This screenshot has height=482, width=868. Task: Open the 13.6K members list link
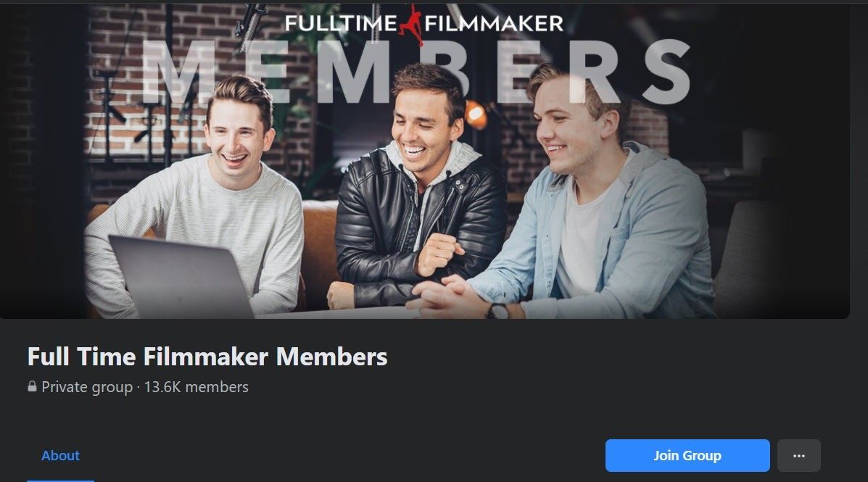click(196, 387)
